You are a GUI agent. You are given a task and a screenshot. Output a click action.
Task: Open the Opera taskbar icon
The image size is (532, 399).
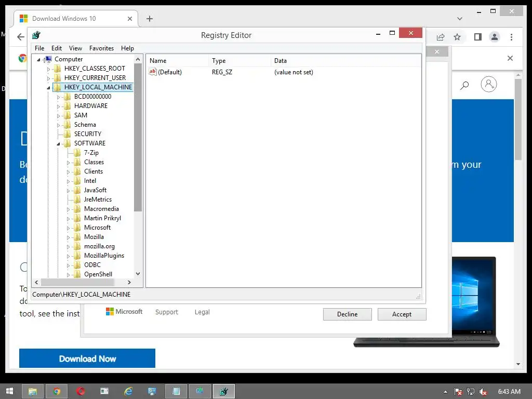[81, 391]
